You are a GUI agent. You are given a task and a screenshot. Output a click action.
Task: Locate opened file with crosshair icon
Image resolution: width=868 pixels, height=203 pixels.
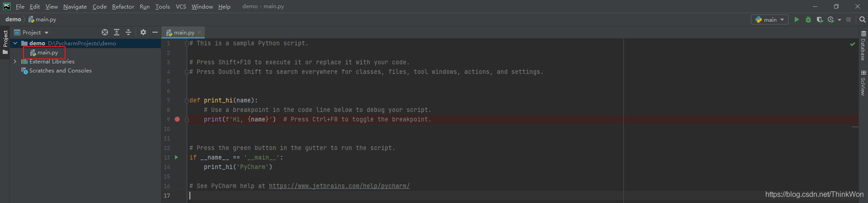105,32
